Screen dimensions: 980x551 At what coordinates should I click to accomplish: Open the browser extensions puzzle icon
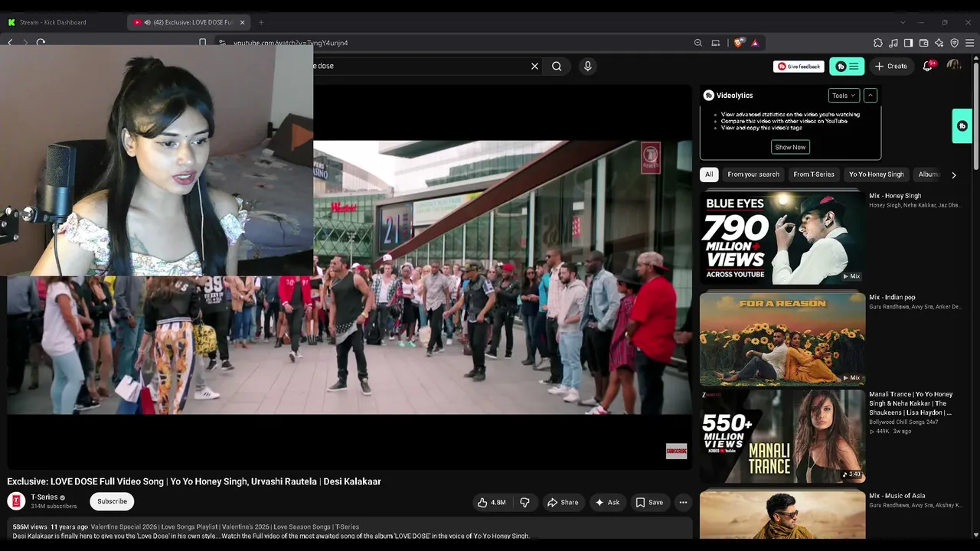pyautogui.click(x=878, y=43)
